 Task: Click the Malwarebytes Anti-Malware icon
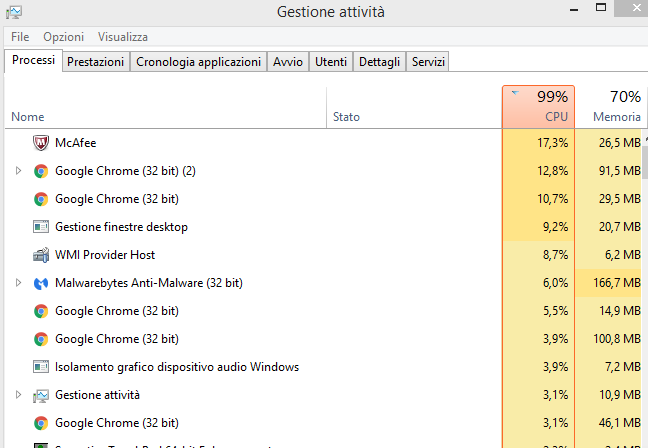click(41, 283)
